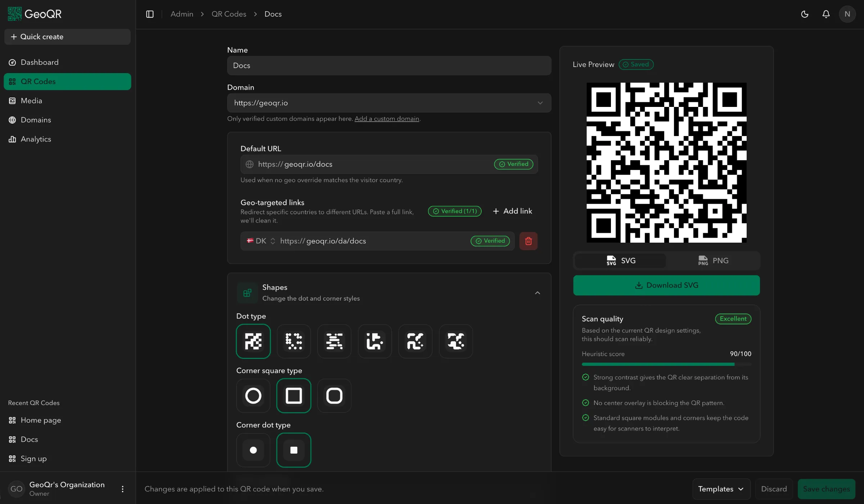Delete the DK geo-targeted link
Image resolution: width=864 pixels, height=504 pixels.
point(528,241)
